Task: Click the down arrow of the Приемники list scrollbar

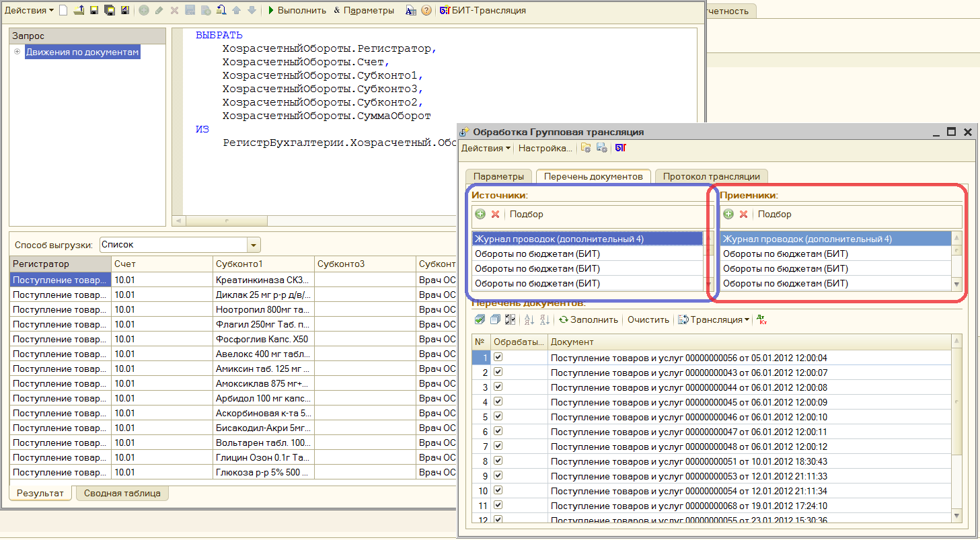Action: click(956, 284)
